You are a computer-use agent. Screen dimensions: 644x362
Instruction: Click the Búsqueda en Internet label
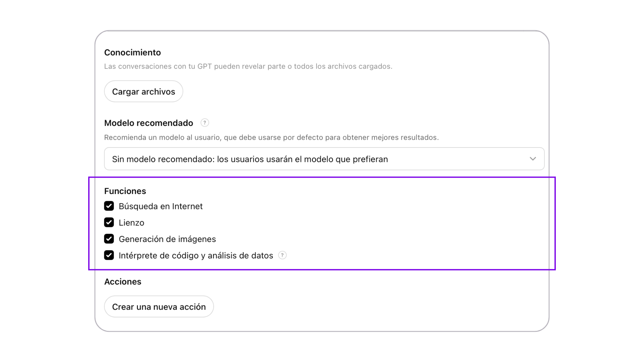[161, 206]
